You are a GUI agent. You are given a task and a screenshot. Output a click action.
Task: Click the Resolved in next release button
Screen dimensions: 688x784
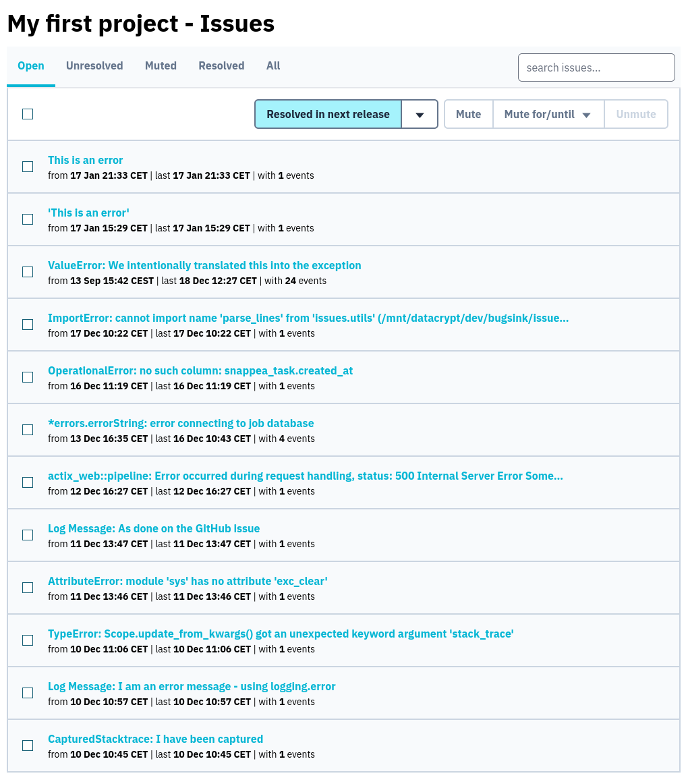pos(328,115)
